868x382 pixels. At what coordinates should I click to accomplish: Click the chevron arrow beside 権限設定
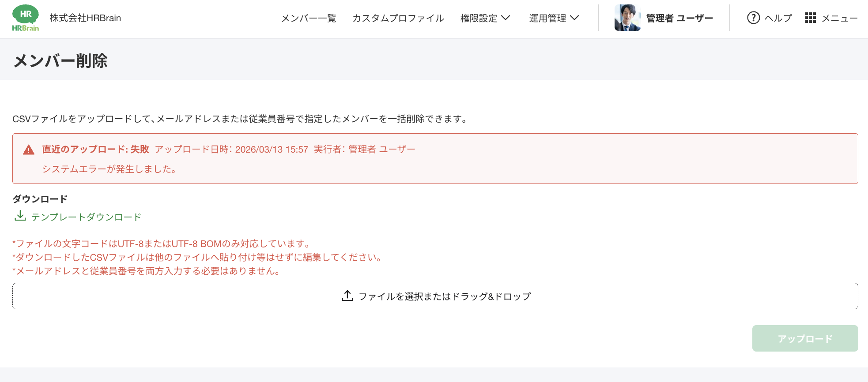click(506, 18)
